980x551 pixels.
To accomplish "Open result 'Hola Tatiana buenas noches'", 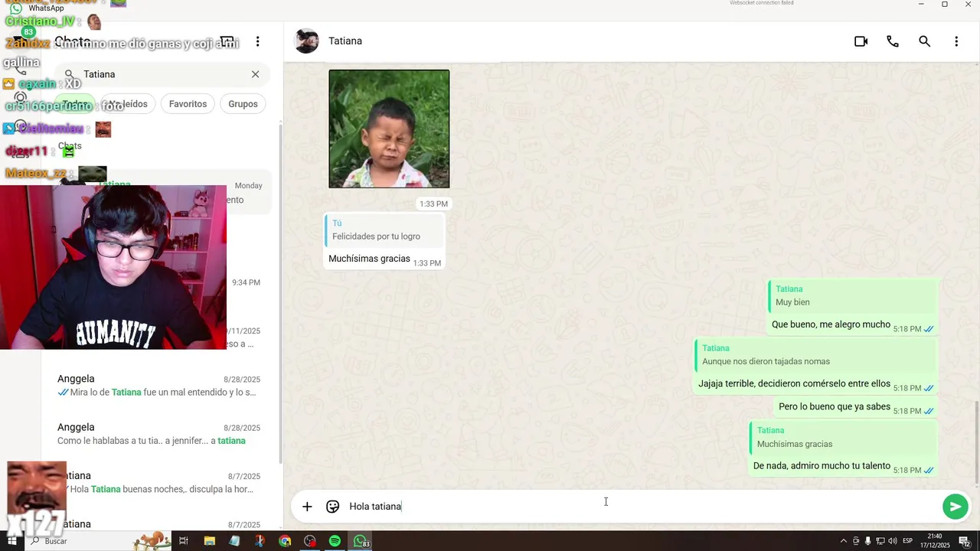I will pos(158,482).
